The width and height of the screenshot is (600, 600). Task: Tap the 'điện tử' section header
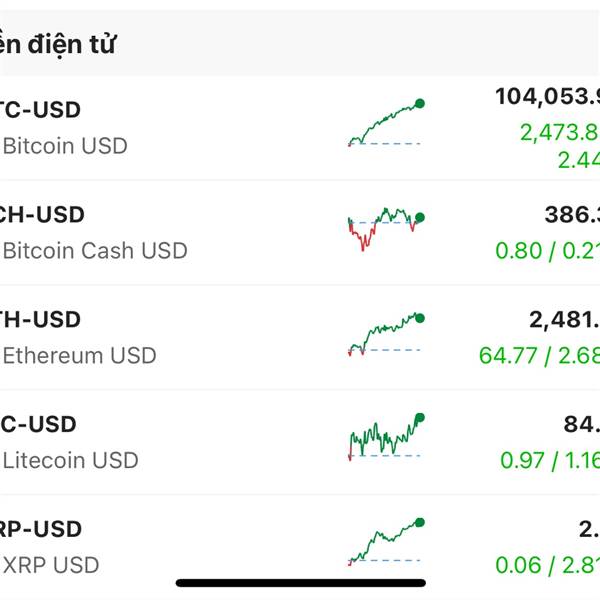coord(71,44)
